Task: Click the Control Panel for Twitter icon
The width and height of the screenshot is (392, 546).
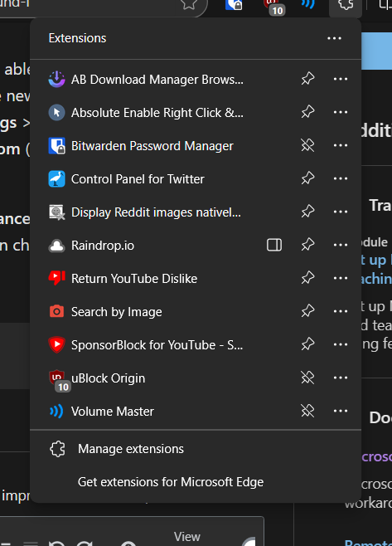Action: [x=56, y=179]
